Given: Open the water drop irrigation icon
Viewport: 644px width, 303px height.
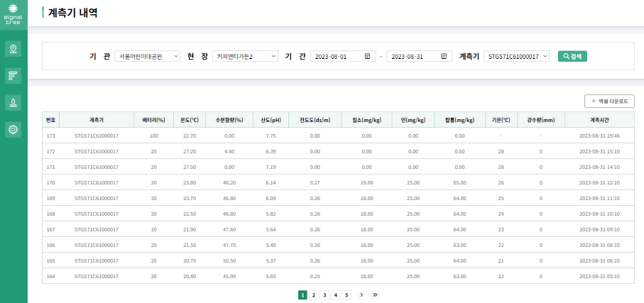Looking at the screenshot, I should [13, 103].
